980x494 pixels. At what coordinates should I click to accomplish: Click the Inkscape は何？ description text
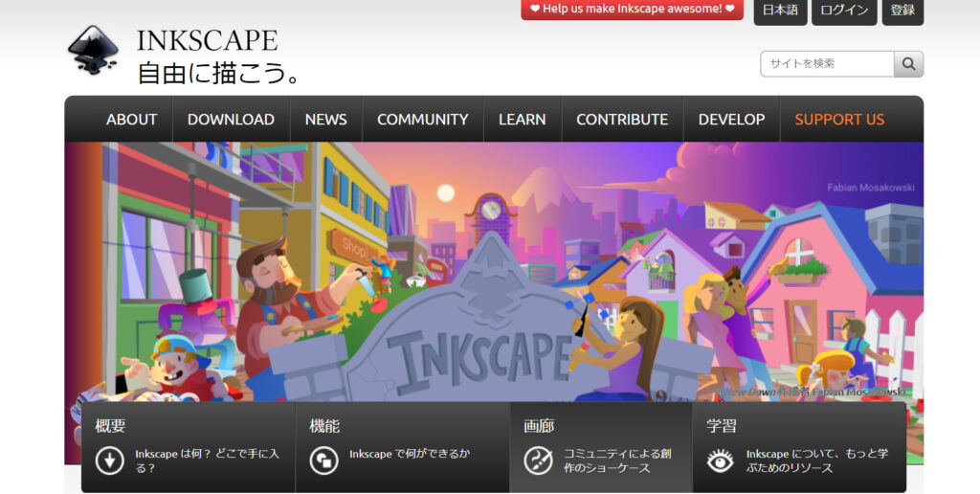207,460
